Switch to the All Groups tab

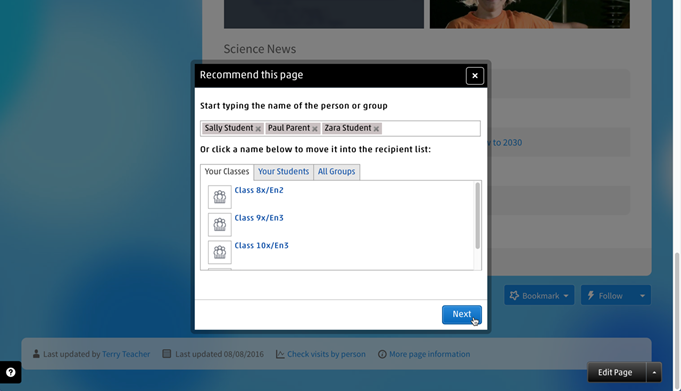coord(337,172)
